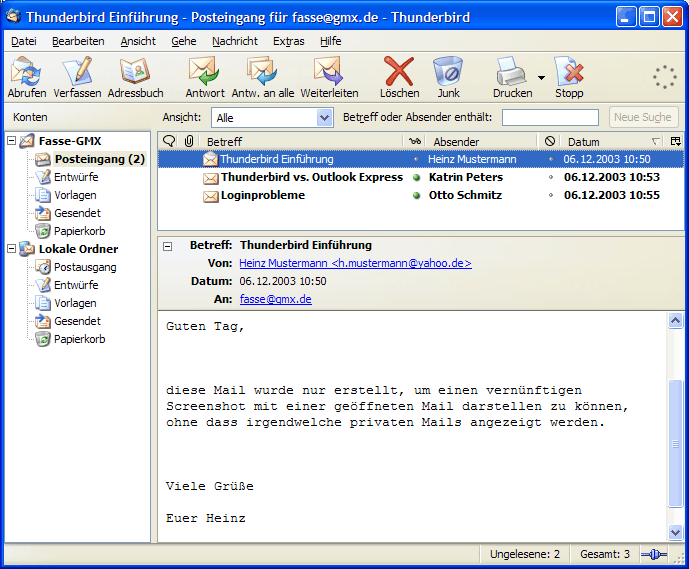Collapse the message header pane
Viewport: 689px width, 569px height.
point(167,246)
